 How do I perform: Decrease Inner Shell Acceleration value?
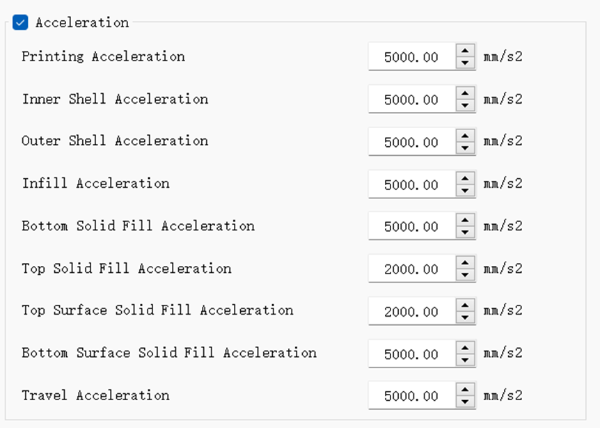[465, 105]
